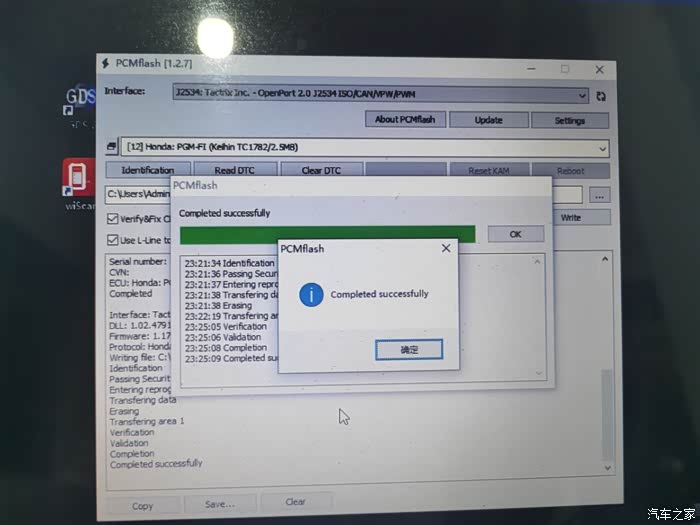Screen dimensions: 700x525
Task: Click the blue information icon in dialog
Action: tap(311, 295)
